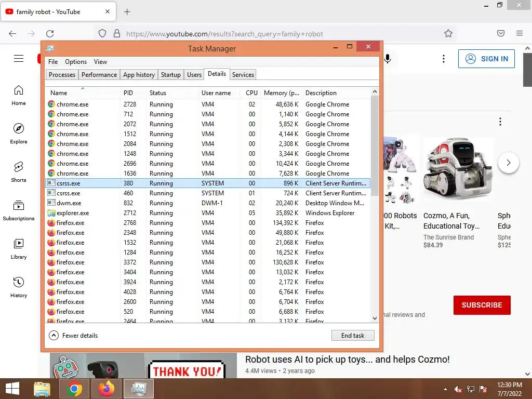Switch to the Users tab

(194, 75)
